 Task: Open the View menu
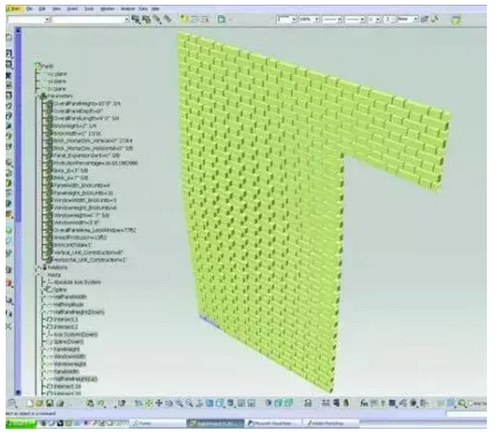56,9
